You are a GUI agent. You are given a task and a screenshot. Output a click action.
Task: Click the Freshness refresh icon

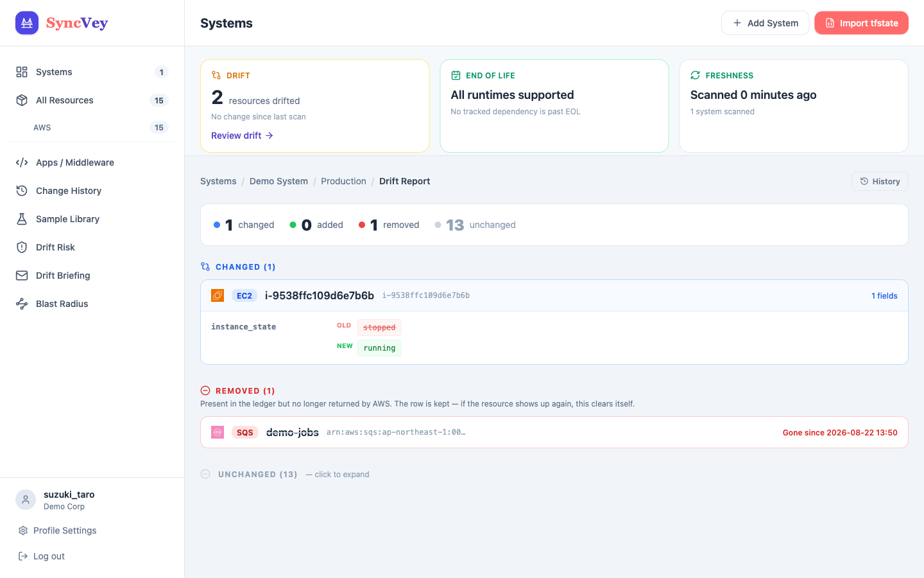pos(695,75)
